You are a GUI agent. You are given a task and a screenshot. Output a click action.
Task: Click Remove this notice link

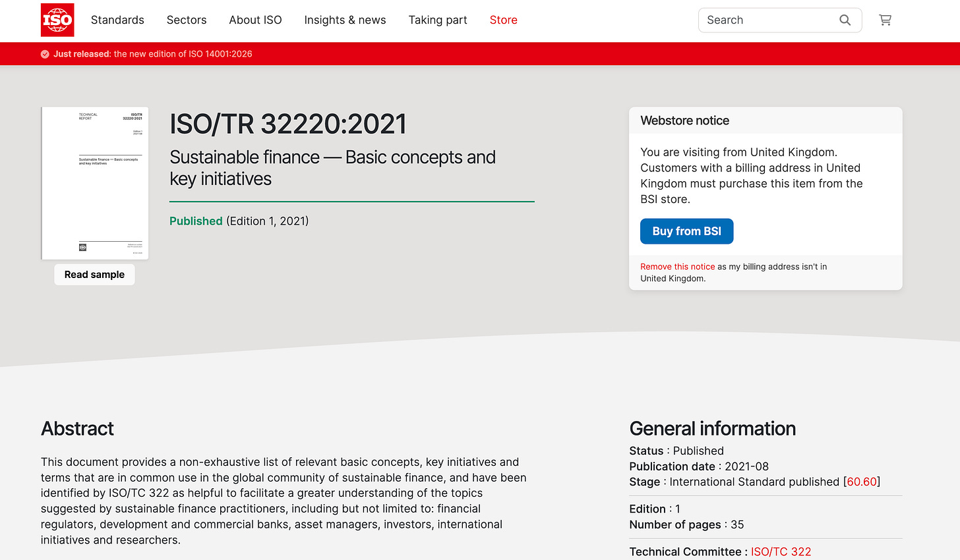[677, 267]
